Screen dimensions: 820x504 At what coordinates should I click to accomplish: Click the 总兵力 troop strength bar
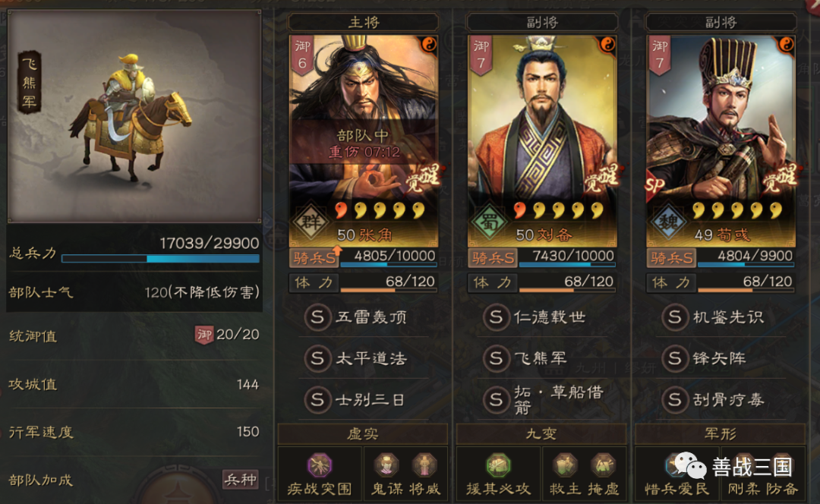tap(160, 259)
